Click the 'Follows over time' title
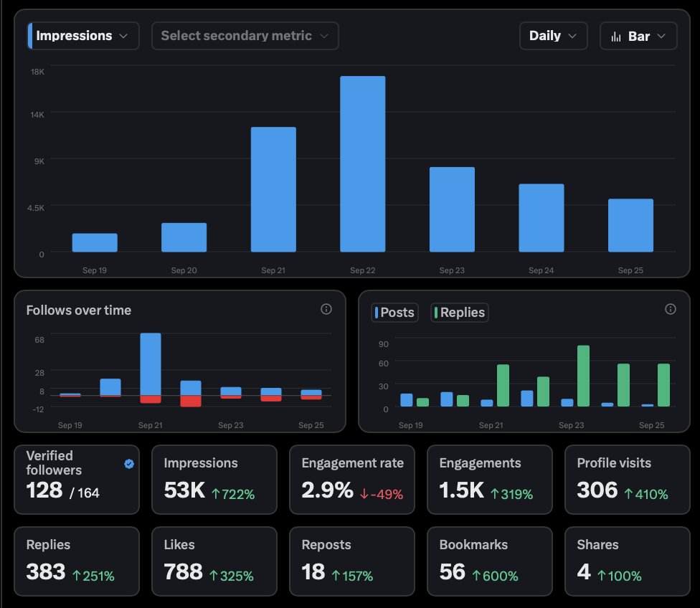Image resolution: width=700 pixels, height=608 pixels. 79,310
